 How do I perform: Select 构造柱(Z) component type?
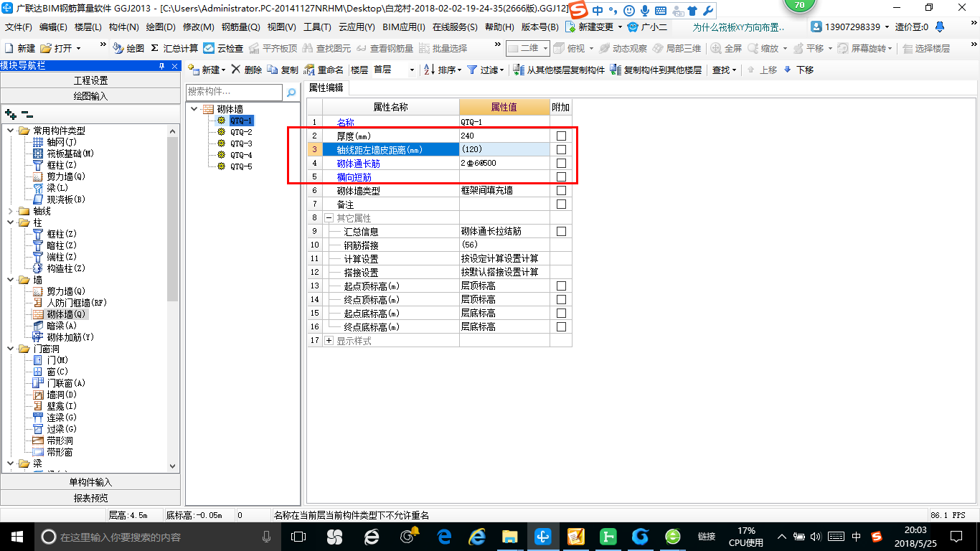point(66,268)
